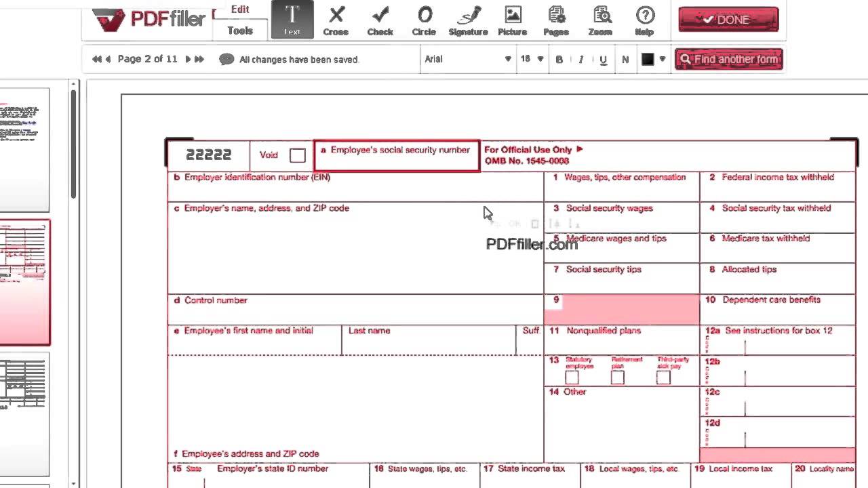
Task: Click Employee's first name and initial field
Action: pyautogui.click(x=254, y=340)
